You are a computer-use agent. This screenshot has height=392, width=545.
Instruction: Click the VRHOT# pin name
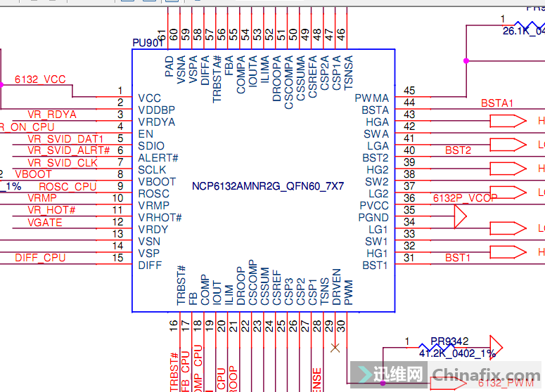(160, 218)
